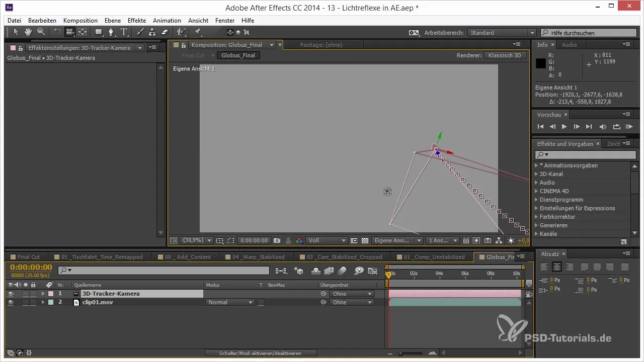Screen dimensions: 644x362
Task: Take a snapshot with the camera icon
Action: pos(277,241)
